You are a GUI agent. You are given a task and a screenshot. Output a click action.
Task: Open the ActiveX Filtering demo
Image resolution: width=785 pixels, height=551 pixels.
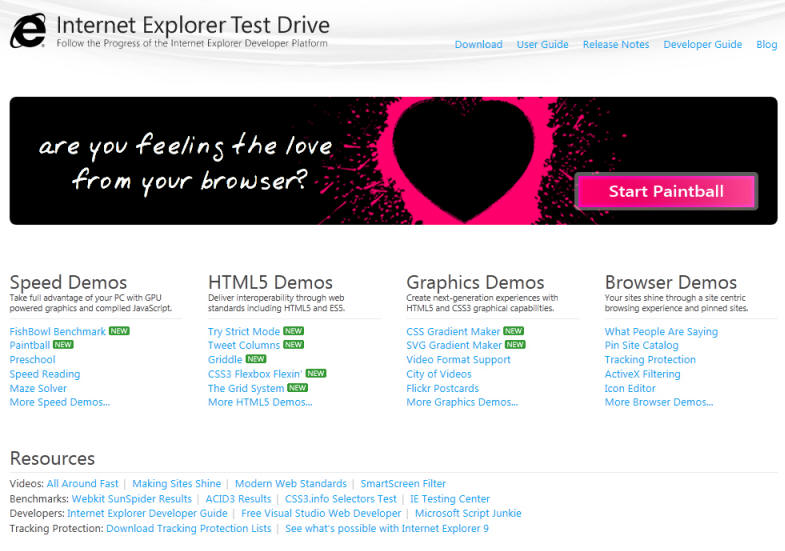[x=642, y=374]
